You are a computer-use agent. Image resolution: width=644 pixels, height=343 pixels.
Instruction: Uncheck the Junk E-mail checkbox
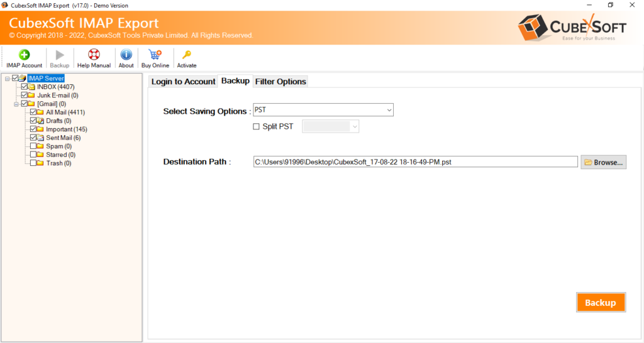25,95
